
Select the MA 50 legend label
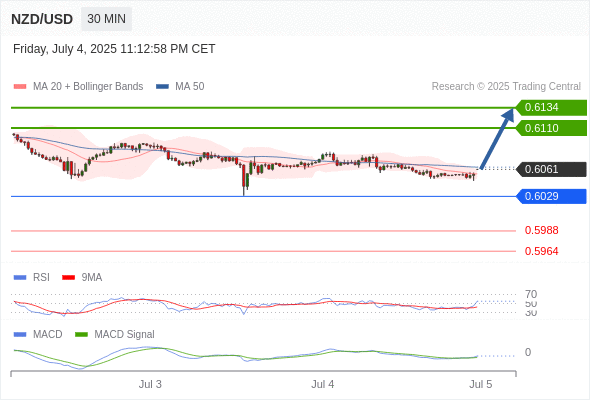click(x=190, y=87)
